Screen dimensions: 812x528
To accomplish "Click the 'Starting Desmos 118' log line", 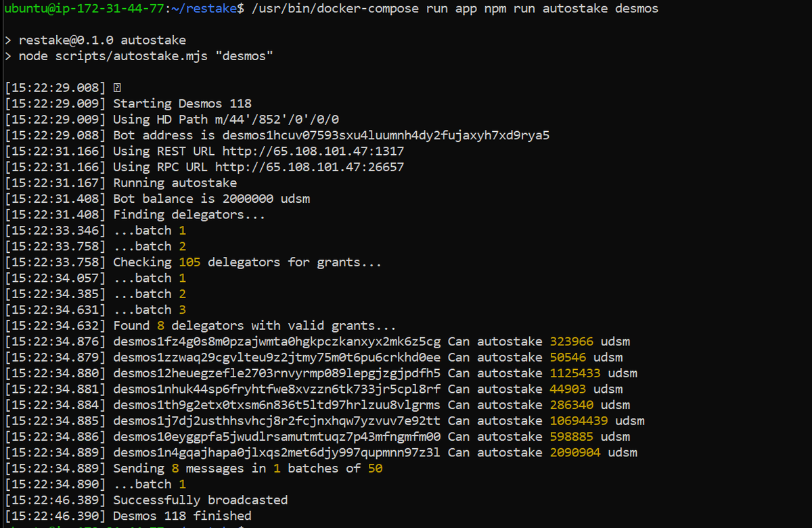I will 182,103.
